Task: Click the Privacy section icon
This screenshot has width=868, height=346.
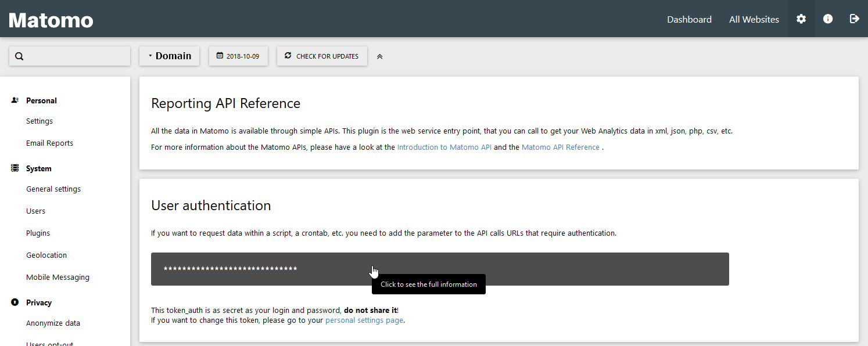Action: (x=15, y=302)
